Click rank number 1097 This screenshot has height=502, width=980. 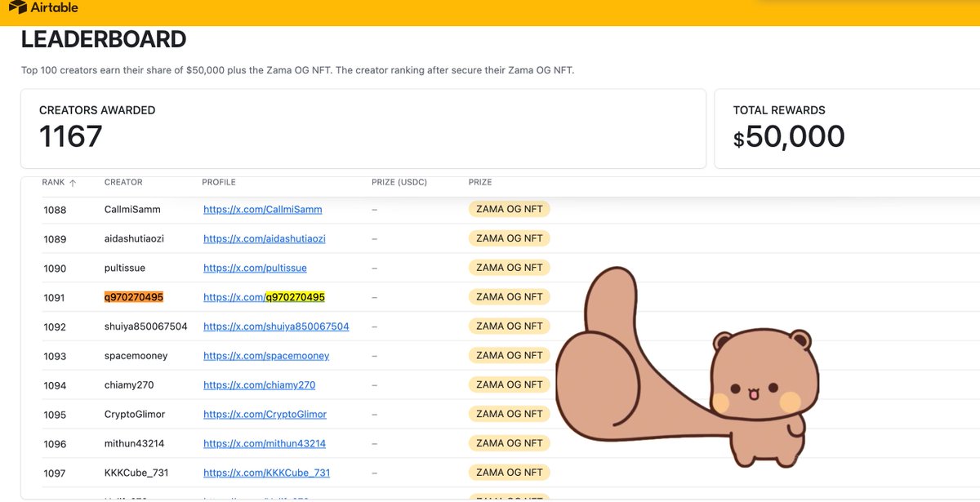55,473
